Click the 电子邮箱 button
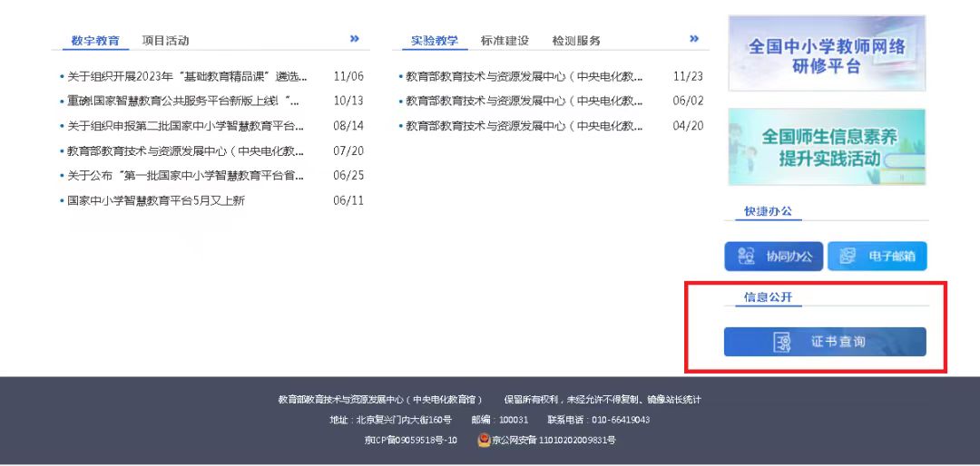 click(x=877, y=256)
